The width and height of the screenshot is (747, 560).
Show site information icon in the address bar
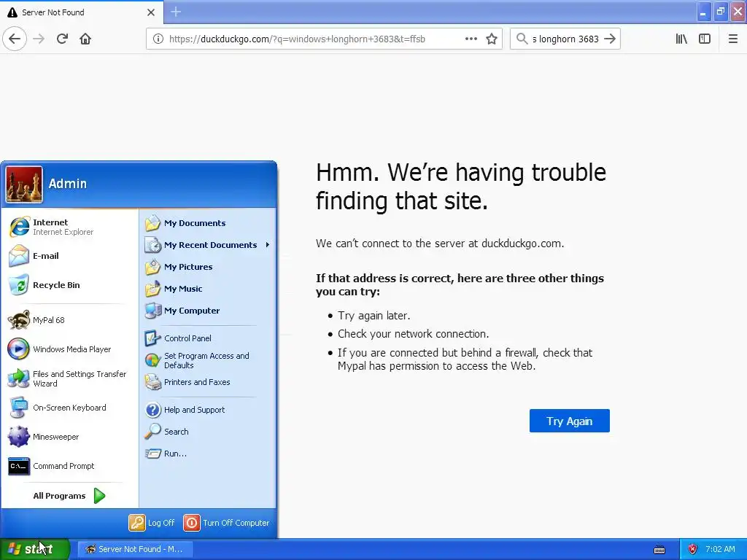point(158,39)
